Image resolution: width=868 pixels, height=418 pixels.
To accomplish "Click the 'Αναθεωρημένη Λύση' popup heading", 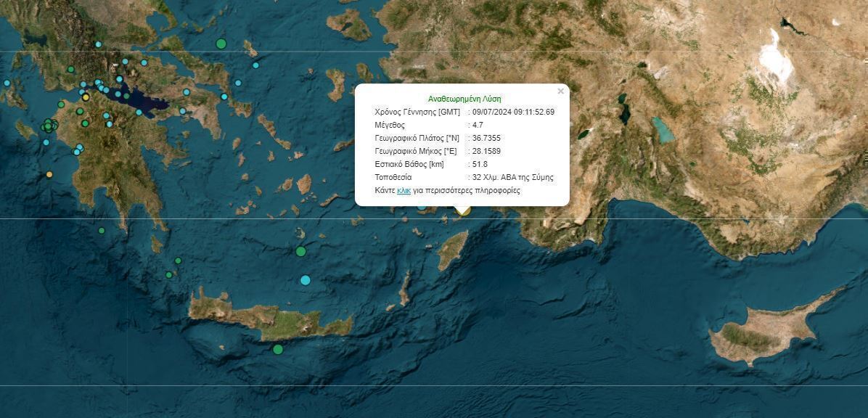I will 464,99.
